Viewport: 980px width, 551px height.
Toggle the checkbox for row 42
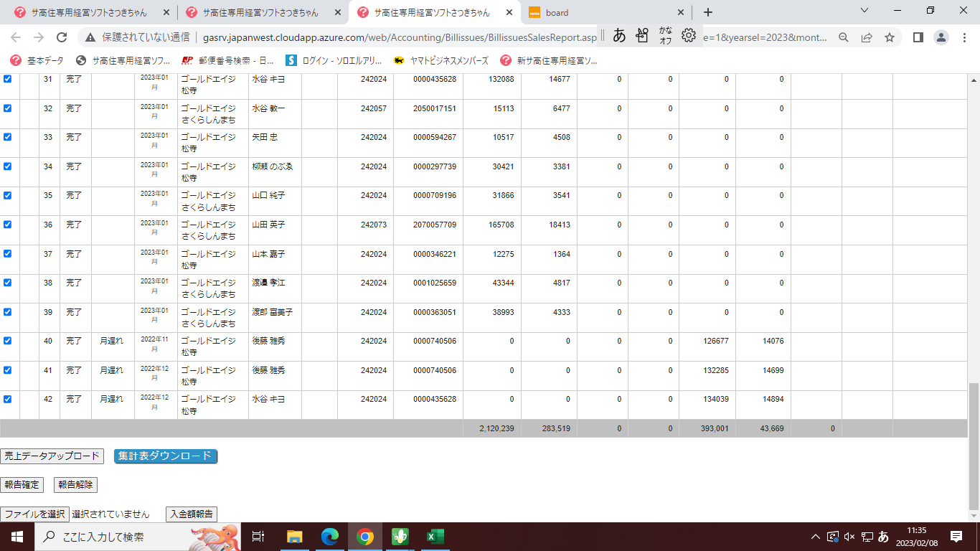point(8,399)
